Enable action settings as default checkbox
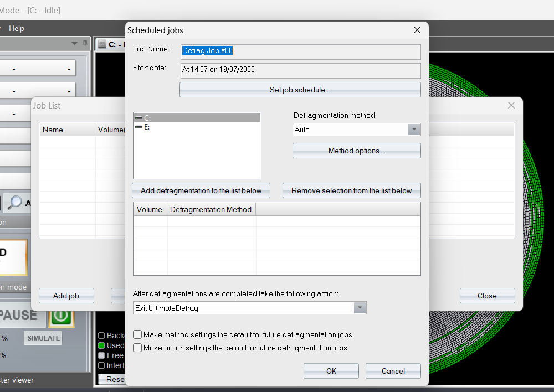 coord(137,348)
